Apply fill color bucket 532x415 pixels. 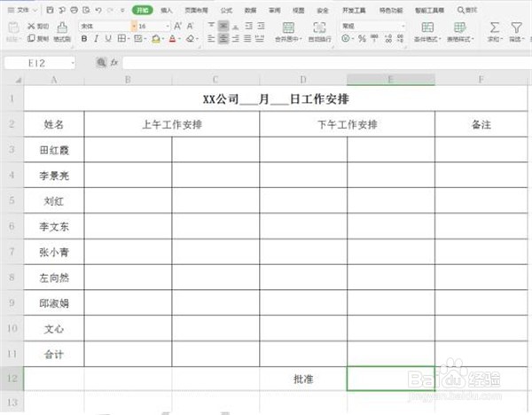coord(156,39)
